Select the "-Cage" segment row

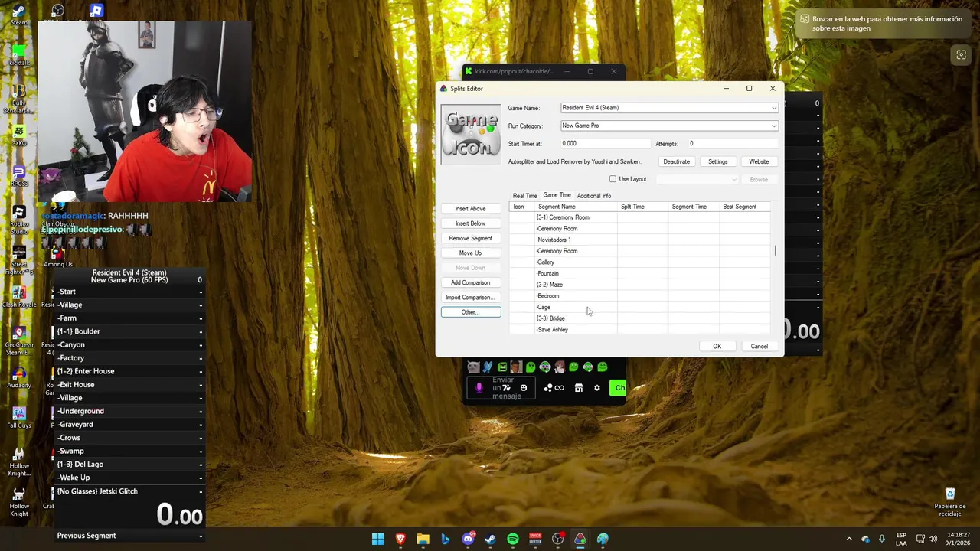639,307
